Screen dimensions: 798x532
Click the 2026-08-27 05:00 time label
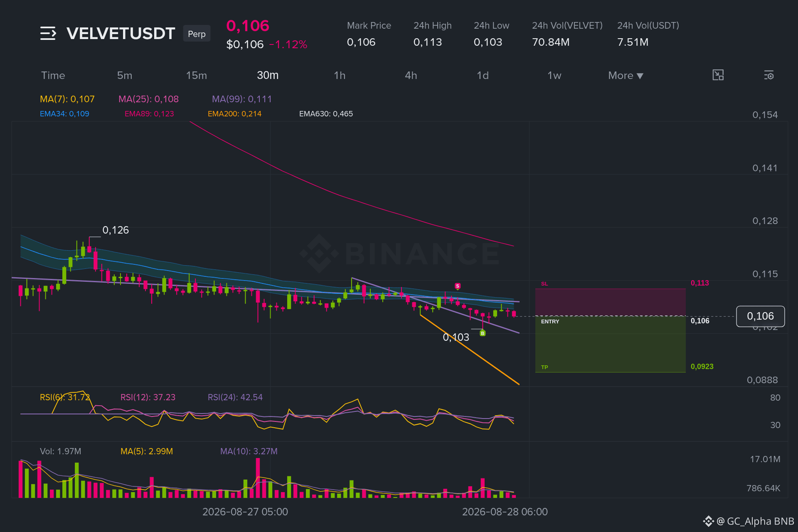click(245, 512)
